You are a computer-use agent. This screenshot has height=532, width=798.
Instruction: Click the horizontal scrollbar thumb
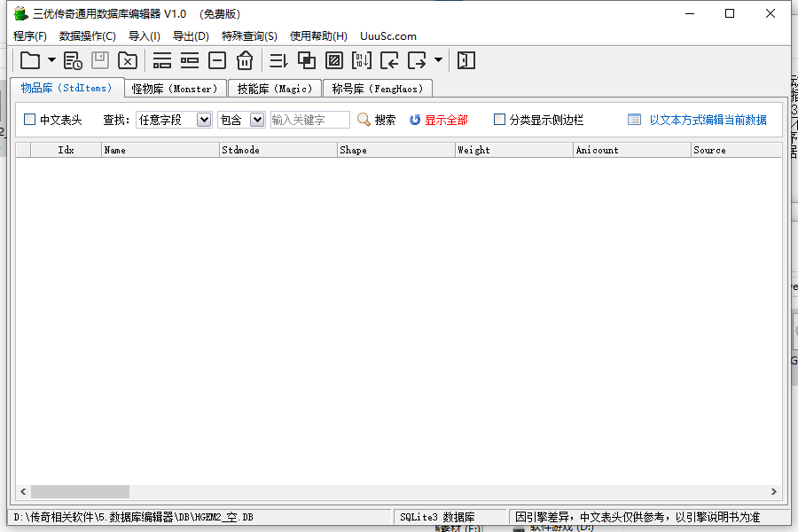click(x=80, y=491)
